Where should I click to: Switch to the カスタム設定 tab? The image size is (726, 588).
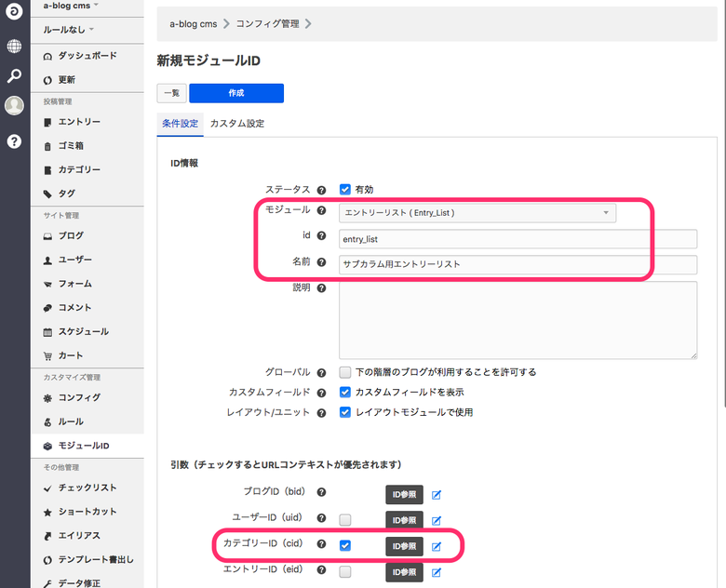[x=236, y=124]
